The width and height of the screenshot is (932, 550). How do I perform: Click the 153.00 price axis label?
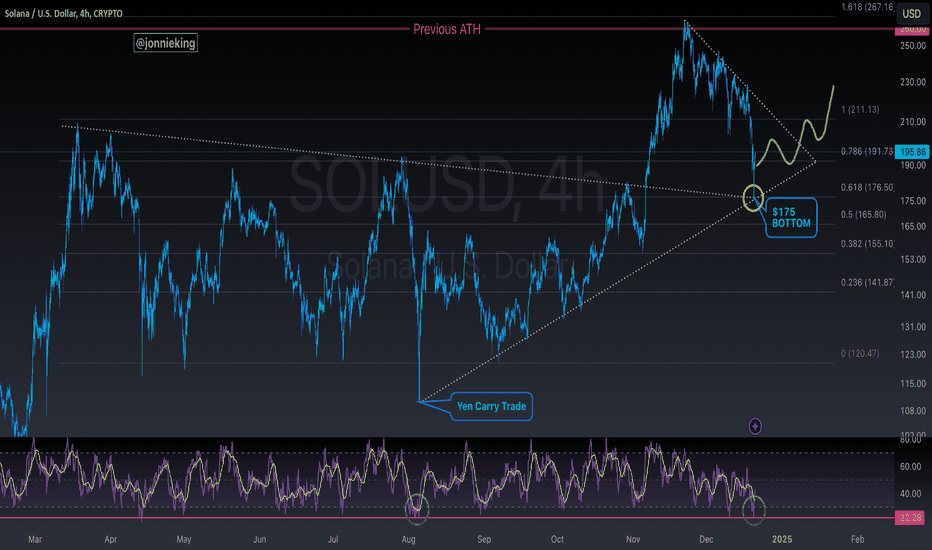[913, 259]
